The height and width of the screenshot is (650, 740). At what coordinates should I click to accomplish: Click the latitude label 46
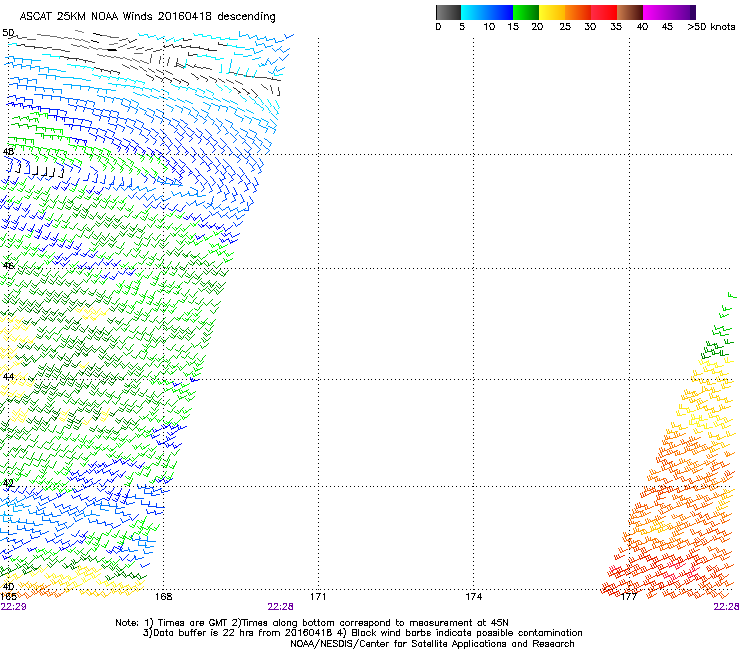[8, 266]
